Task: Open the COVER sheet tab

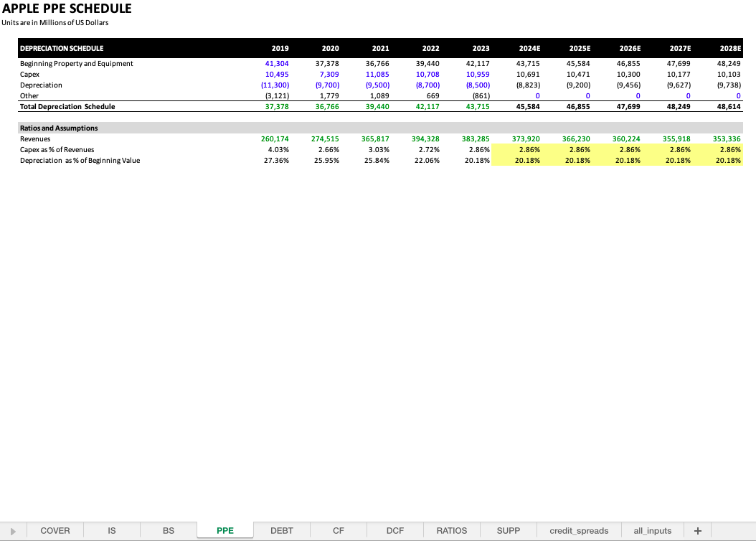Action: 55,530
